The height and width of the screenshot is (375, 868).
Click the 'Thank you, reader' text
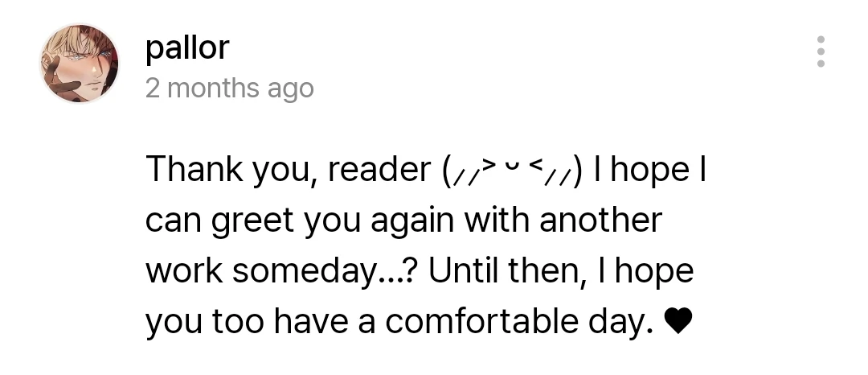click(x=289, y=170)
